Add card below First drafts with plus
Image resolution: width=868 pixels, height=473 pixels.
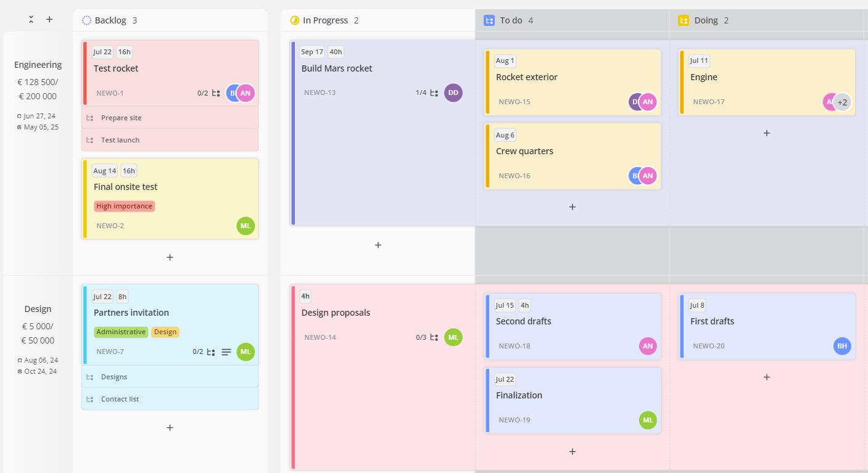(767, 377)
